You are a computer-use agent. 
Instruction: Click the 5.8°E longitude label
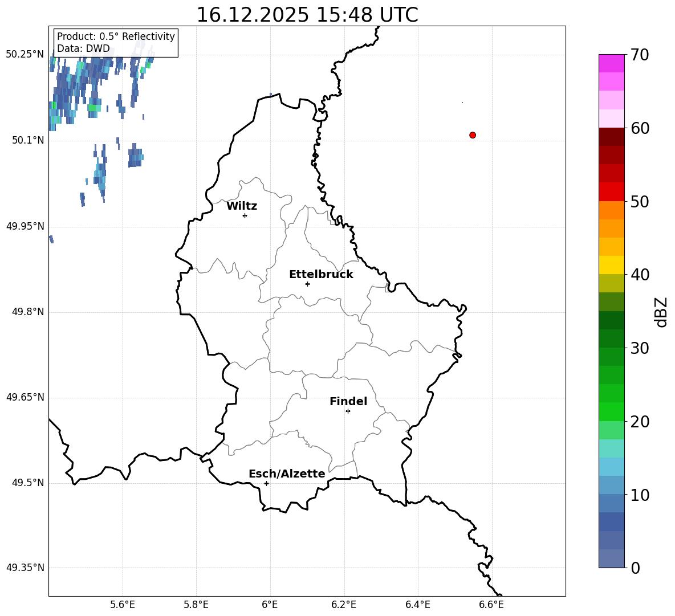196,605
